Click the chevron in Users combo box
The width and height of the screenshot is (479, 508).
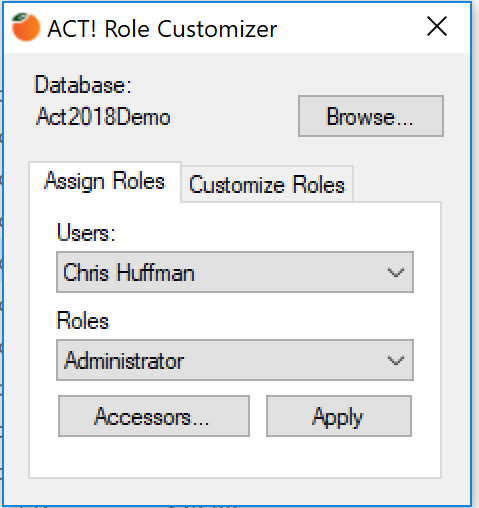[396, 272]
